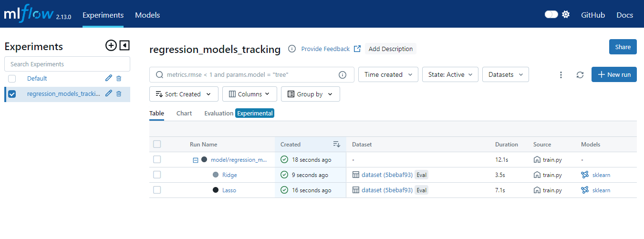
Task: Open dataset (5bebaf93) in Lasso row
Action: (x=387, y=190)
